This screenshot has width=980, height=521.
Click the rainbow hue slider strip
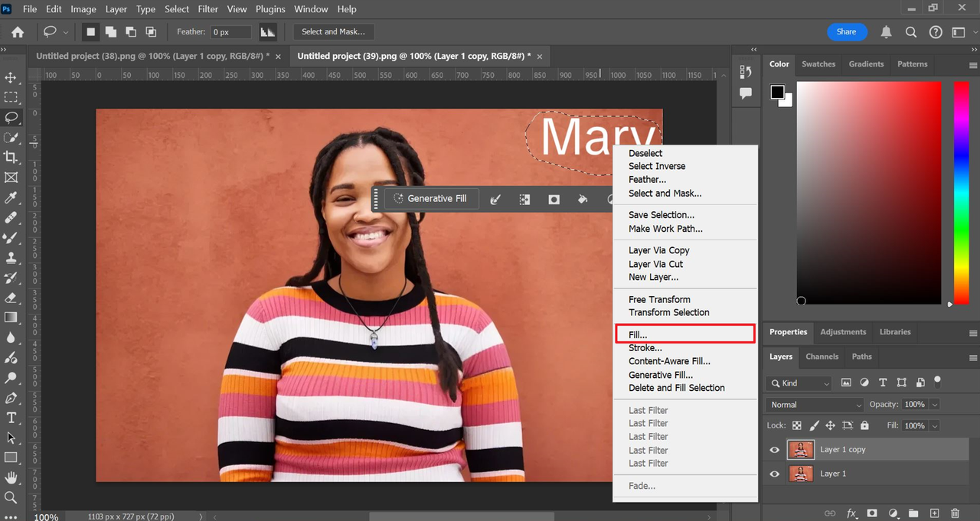[x=961, y=194]
